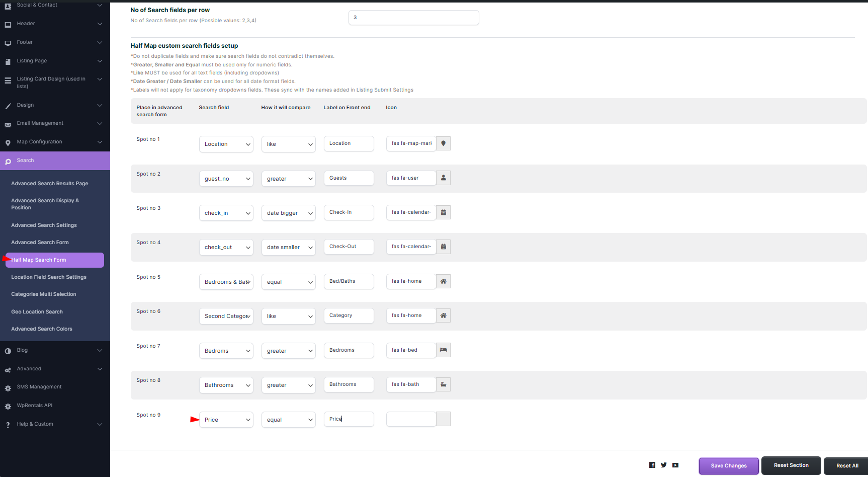The height and width of the screenshot is (477, 868).
Task: Open the 'date bigger' comparison dropdown
Action: (x=289, y=213)
